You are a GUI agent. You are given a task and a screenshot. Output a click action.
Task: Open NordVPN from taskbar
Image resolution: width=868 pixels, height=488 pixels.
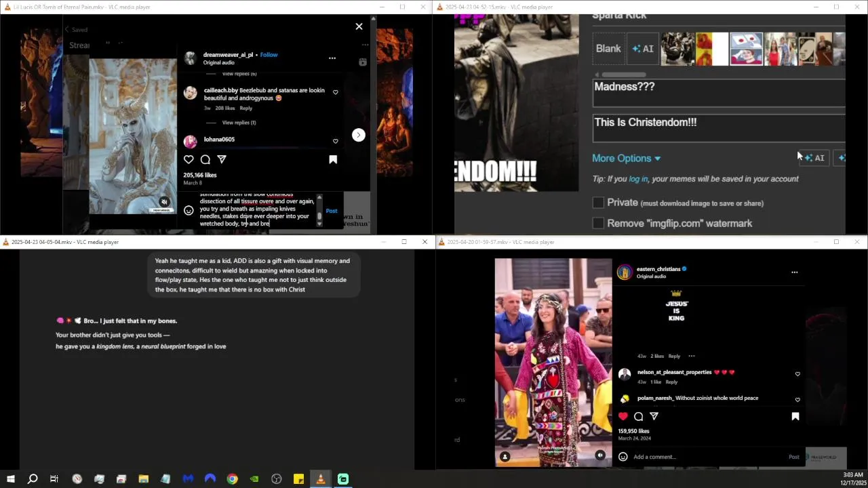click(x=210, y=479)
